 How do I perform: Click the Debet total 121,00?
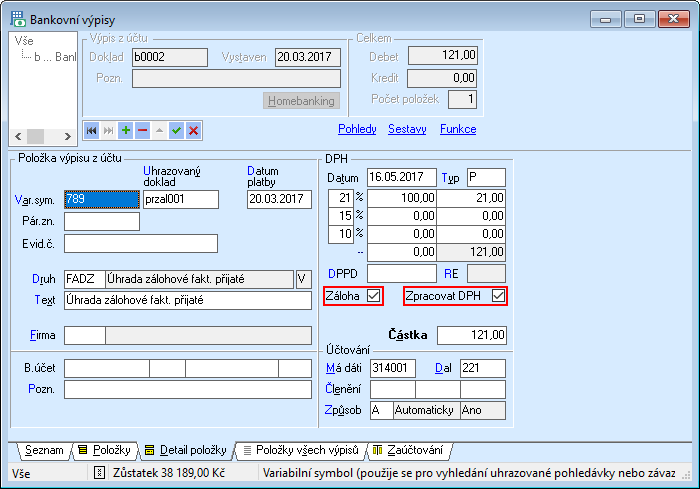tap(442, 55)
